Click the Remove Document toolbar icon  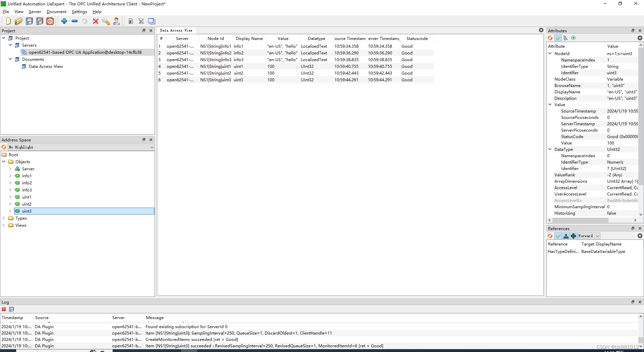coord(141,21)
